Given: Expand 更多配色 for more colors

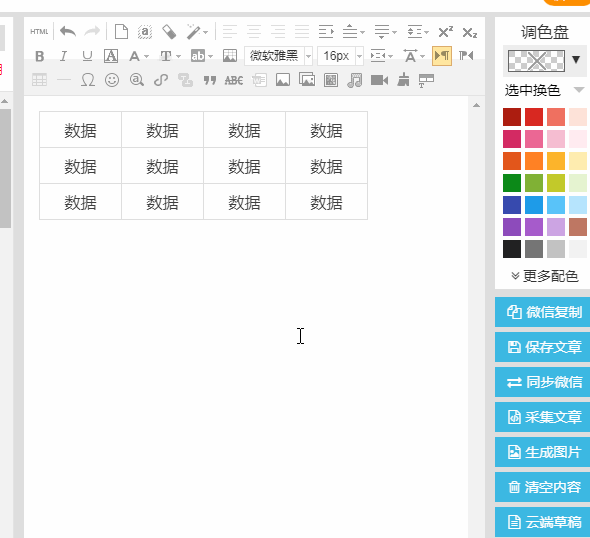Looking at the screenshot, I should pyautogui.click(x=544, y=276).
